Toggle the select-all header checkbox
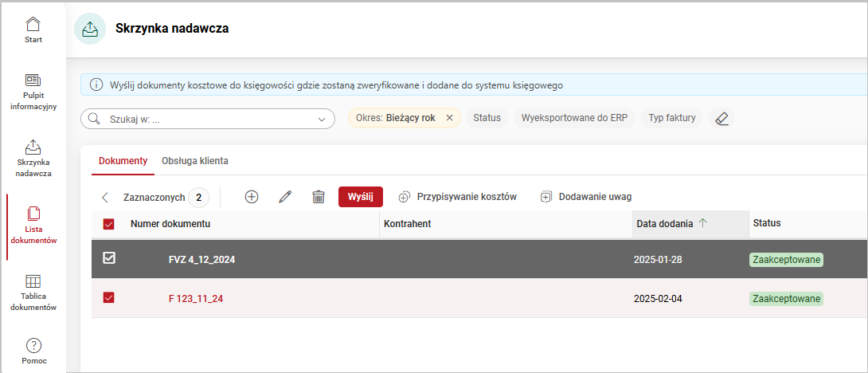The width and height of the screenshot is (868, 373). [x=109, y=224]
